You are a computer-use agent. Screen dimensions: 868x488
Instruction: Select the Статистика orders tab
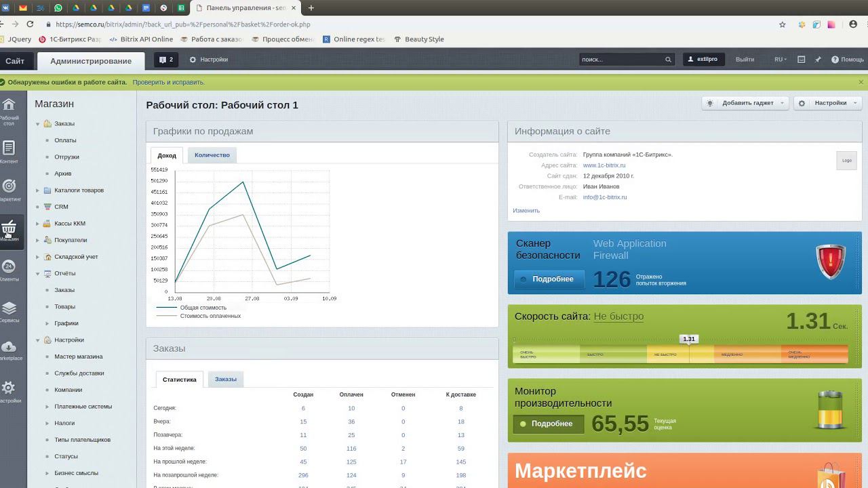point(180,380)
